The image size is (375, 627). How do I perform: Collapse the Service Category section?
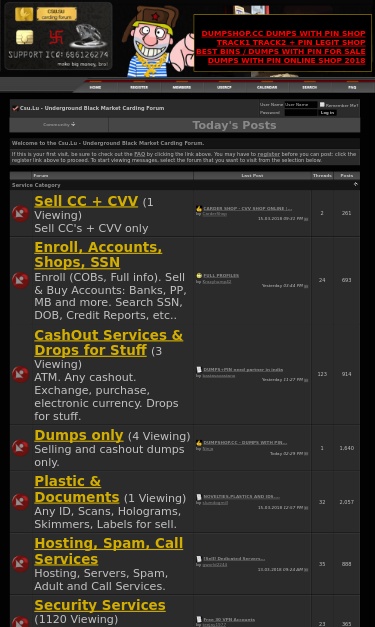click(355, 184)
